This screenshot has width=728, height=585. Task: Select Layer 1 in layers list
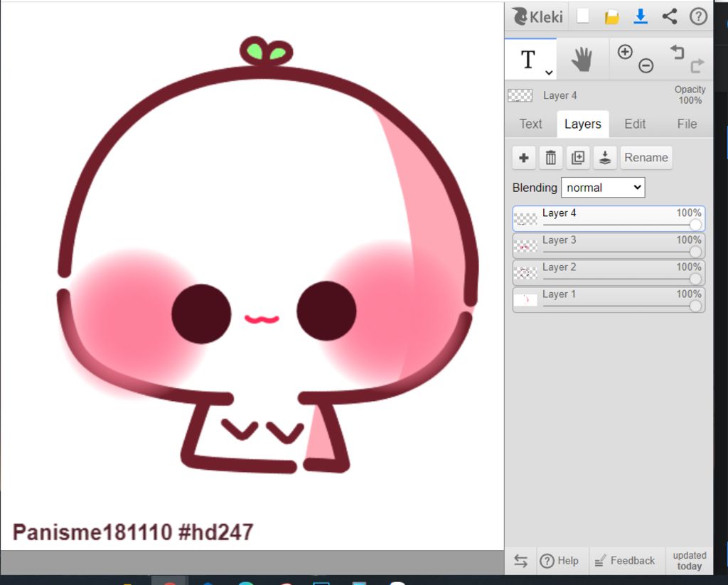[609, 299]
